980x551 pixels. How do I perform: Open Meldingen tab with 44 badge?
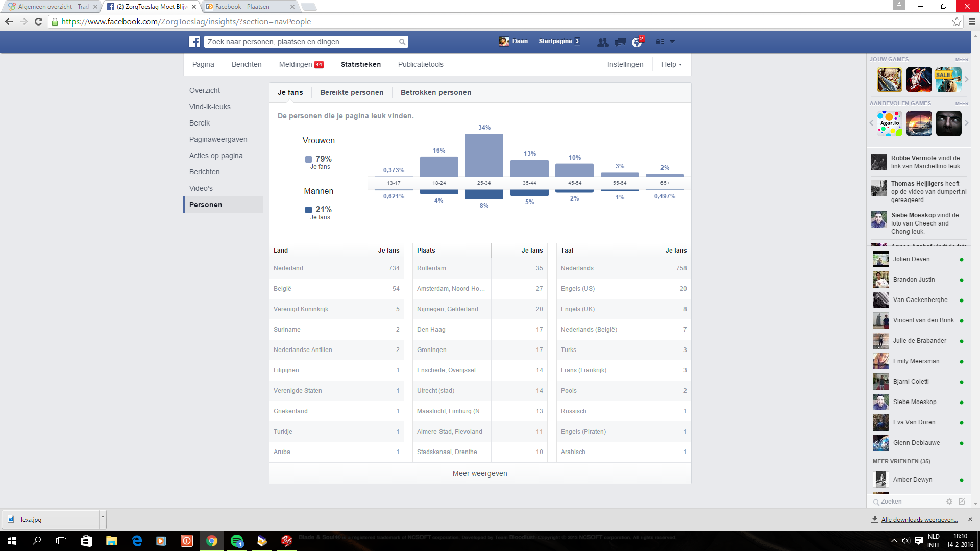point(301,64)
